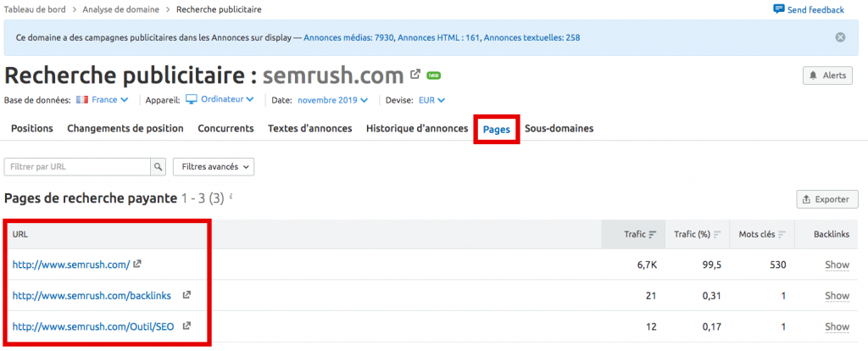
Task: Focus the Filtrer par URL input
Action: click(77, 167)
